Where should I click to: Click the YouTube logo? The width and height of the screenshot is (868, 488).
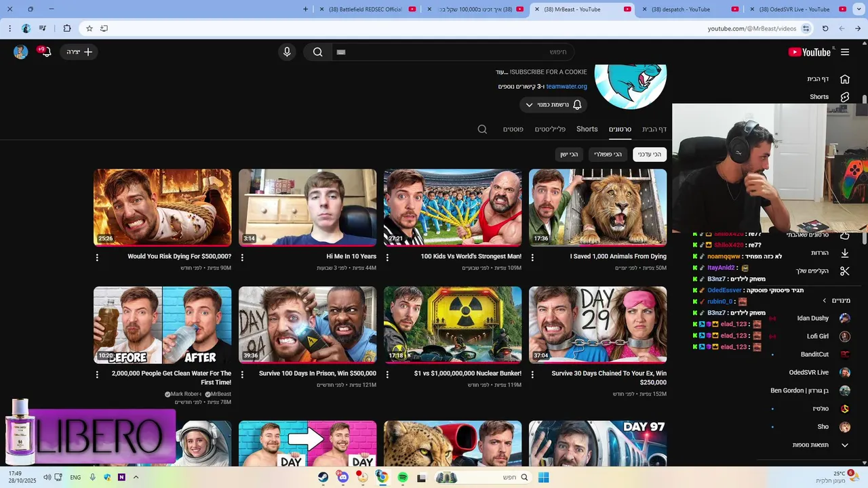810,52
